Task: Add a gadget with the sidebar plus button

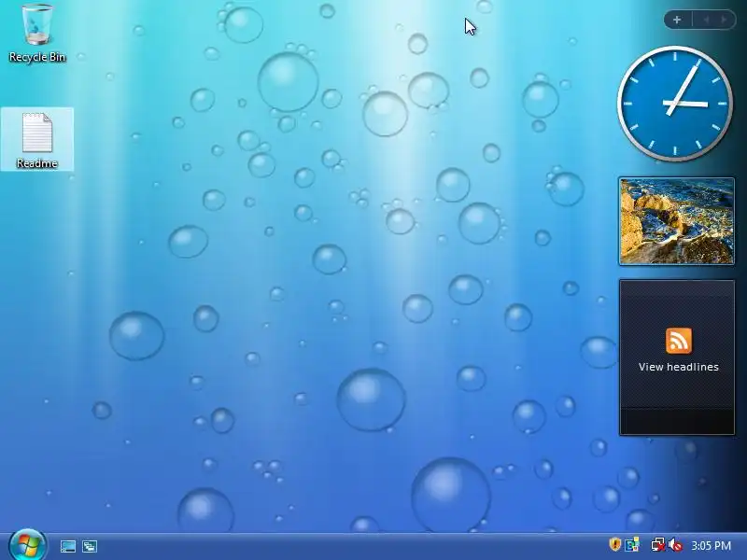Action: (x=677, y=20)
